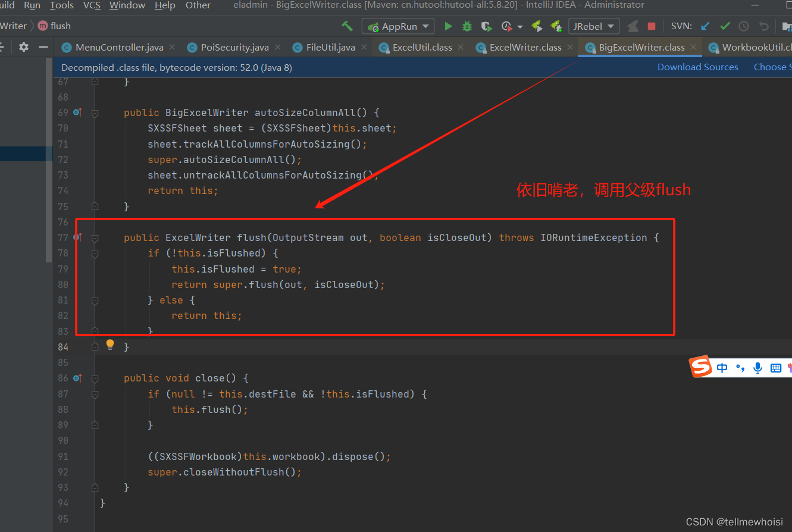Run with JRebel rocket icon
792x532 pixels.
[x=537, y=26]
